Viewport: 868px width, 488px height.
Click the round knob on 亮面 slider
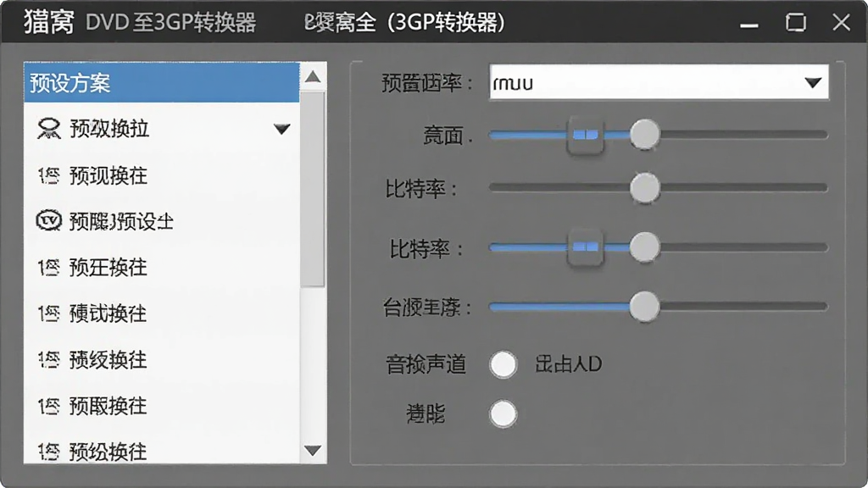(644, 135)
